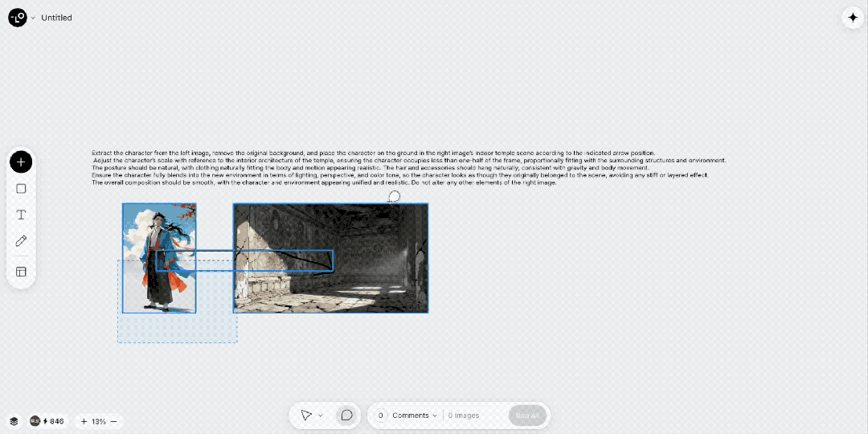This screenshot has width=868, height=434.
Task: Zoom in with the plus button
Action: (84, 421)
